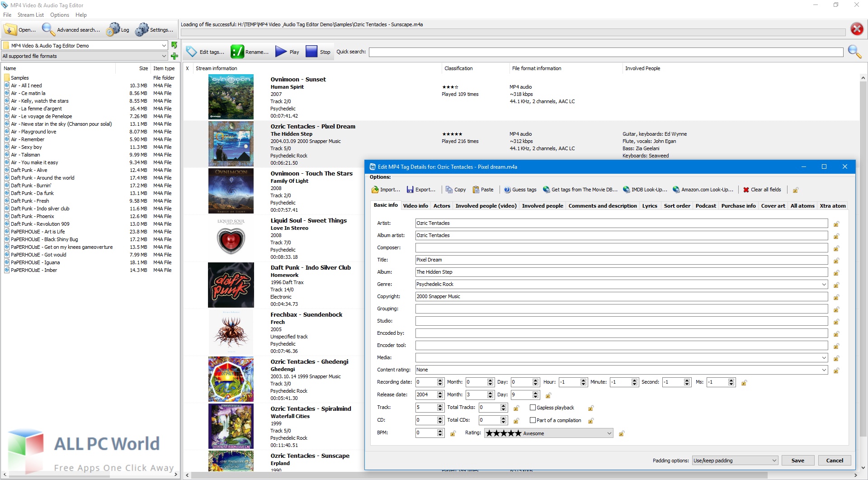The height and width of the screenshot is (480, 868).
Task: Toggle the lock icon beside the Artist field
Action: tap(836, 223)
